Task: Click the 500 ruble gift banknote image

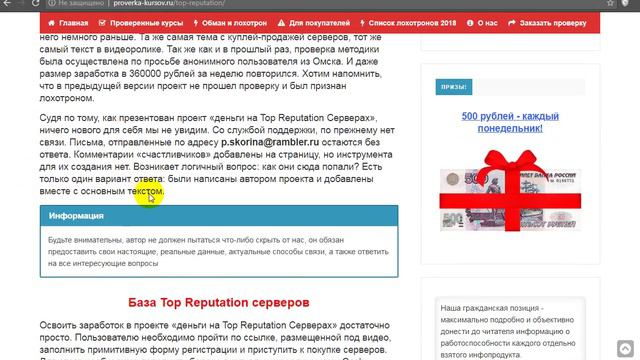Action: coord(510,191)
